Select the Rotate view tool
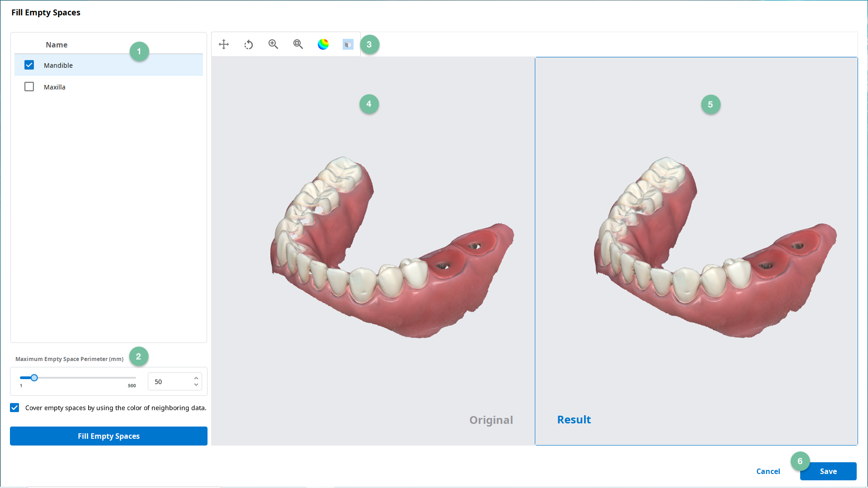The height and width of the screenshot is (488, 868). coord(249,44)
